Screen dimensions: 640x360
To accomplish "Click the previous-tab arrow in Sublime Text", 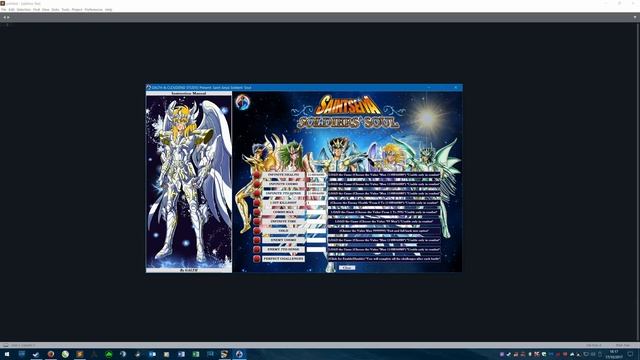I will pos(4,17).
